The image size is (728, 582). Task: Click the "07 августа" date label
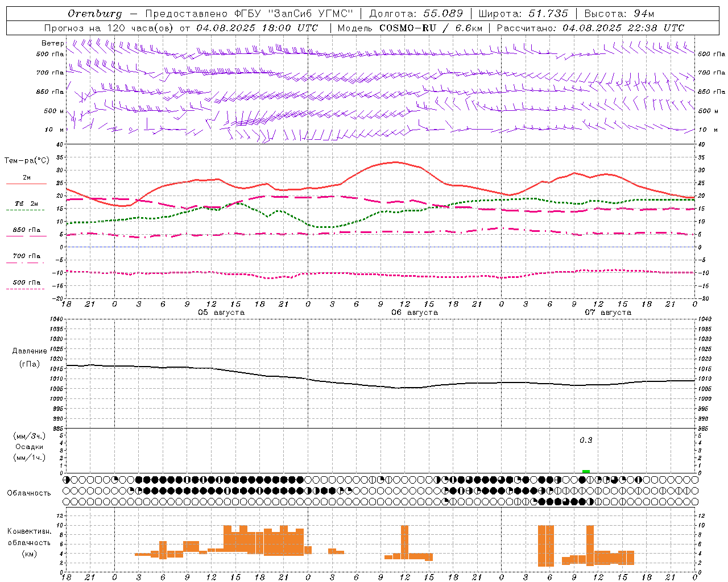608,313
